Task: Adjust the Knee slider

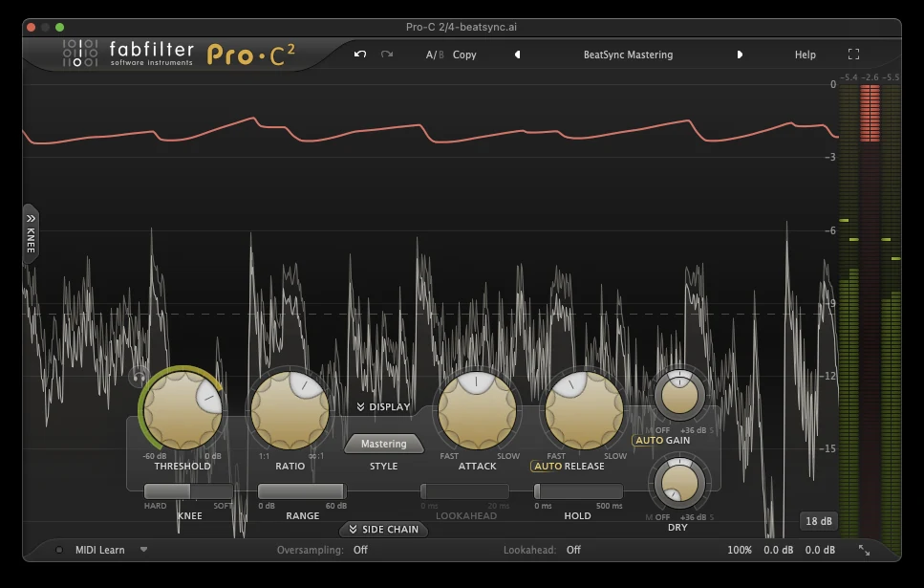Action: point(188,491)
